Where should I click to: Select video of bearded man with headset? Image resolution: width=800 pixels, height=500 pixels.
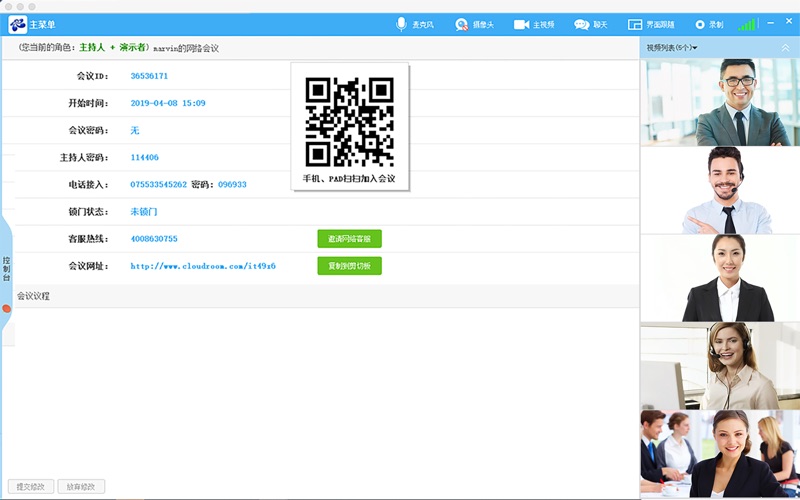pos(720,190)
